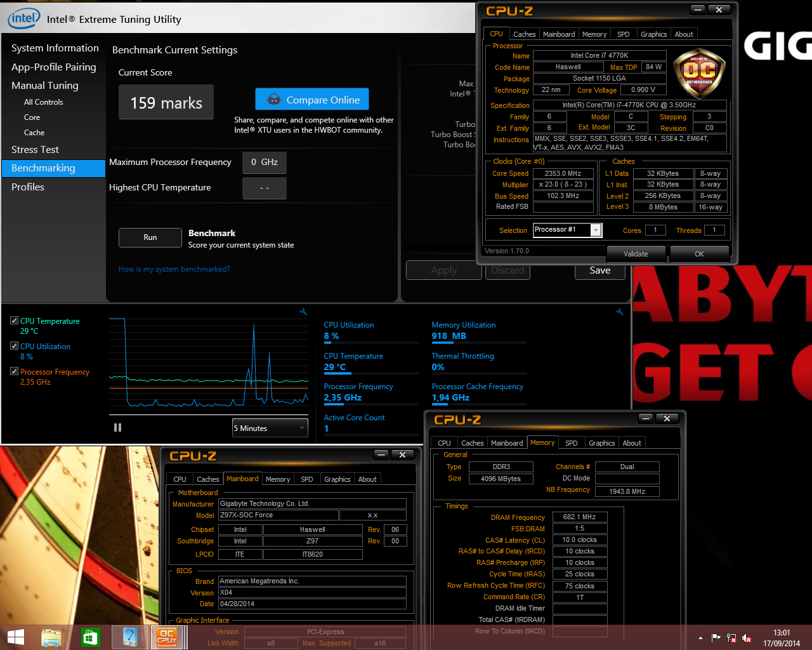Image resolution: width=812 pixels, height=650 pixels.
Task: Click the CPU-Z OC taskbar icon
Action: click(x=167, y=637)
